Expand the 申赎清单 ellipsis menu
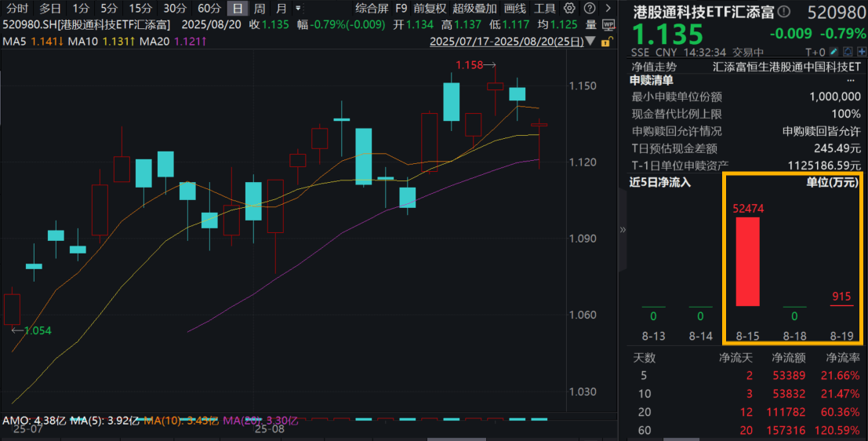 coord(852,80)
